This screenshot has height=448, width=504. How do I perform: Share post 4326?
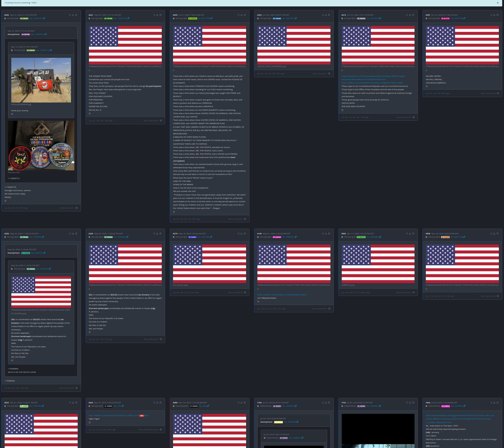[x=70, y=234]
